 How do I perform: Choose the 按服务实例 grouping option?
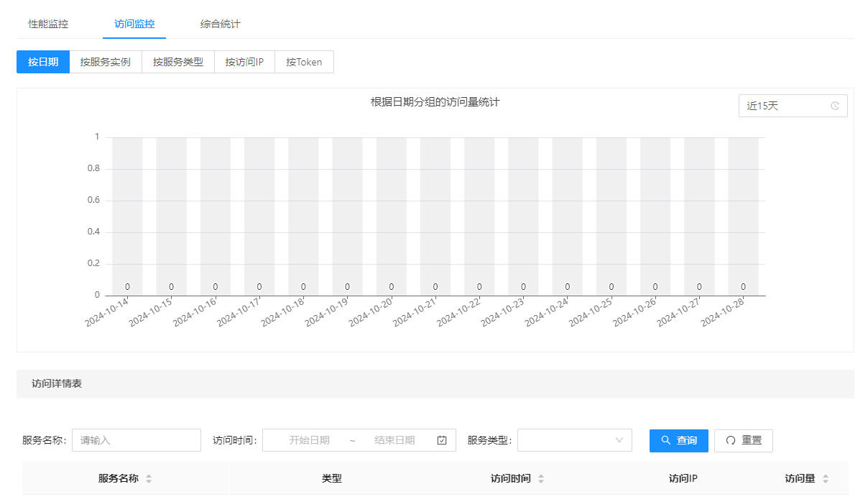tap(106, 62)
